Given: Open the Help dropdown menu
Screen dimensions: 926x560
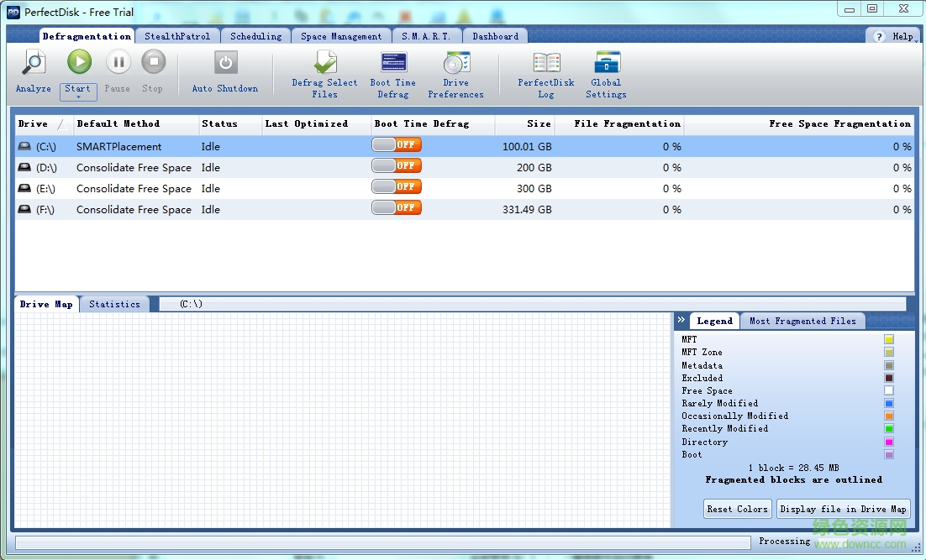Looking at the screenshot, I should pyautogui.click(x=893, y=36).
